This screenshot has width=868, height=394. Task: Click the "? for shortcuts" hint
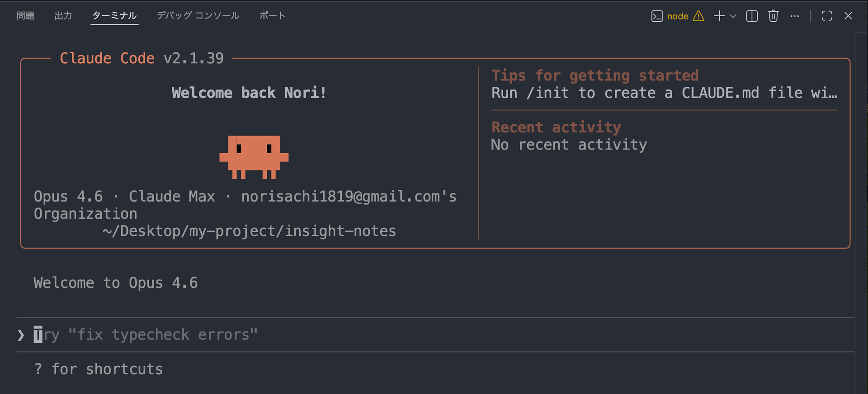tap(99, 369)
